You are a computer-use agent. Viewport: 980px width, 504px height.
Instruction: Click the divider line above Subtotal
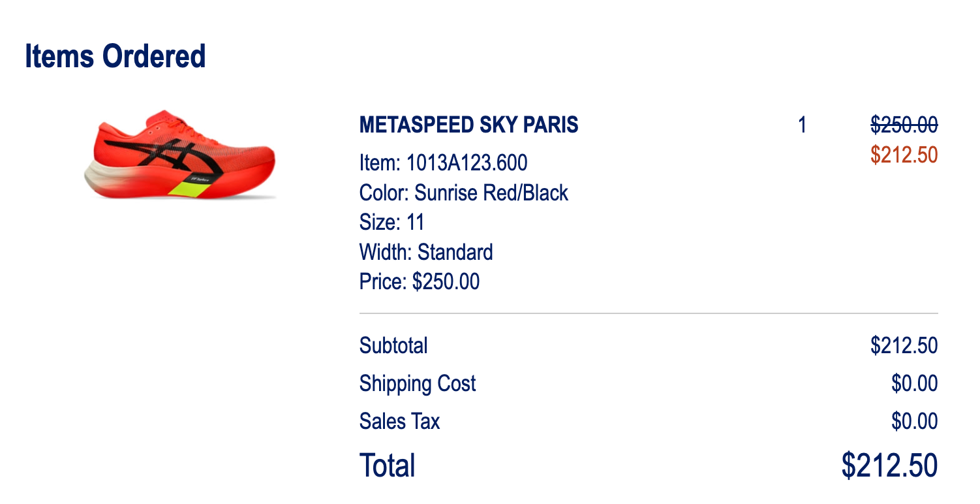pos(649,313)
